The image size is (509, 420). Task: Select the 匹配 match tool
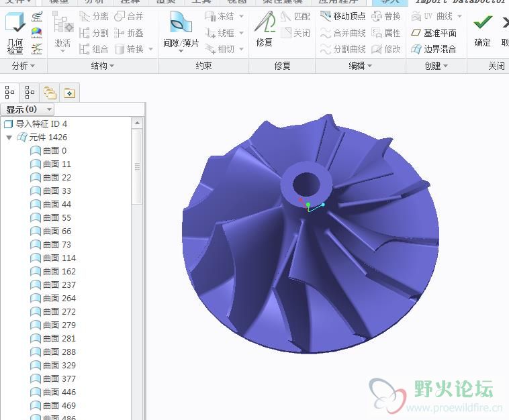pos(295,16)
